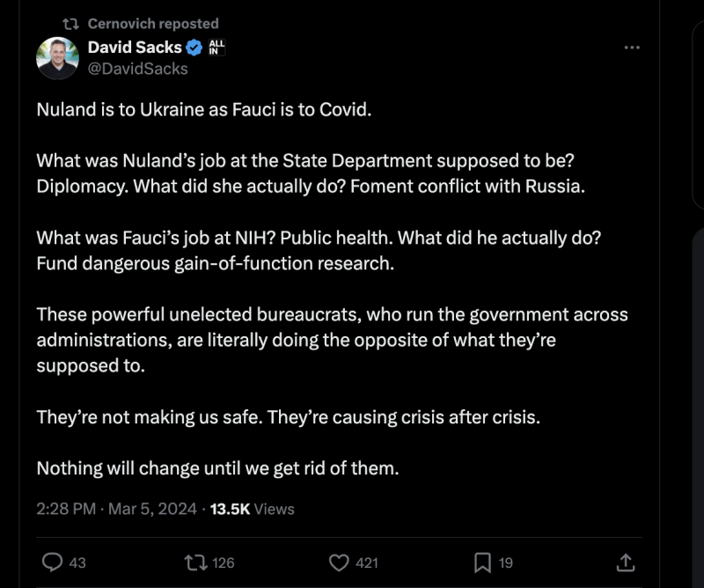
Task: Open the three-dot more options menu
Action: click(632, 48)
